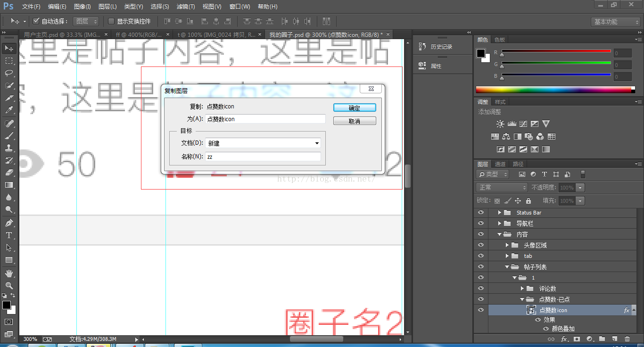Select the Hand tool
The width and height of the screenshot is (644, 347).
point(9,273)
